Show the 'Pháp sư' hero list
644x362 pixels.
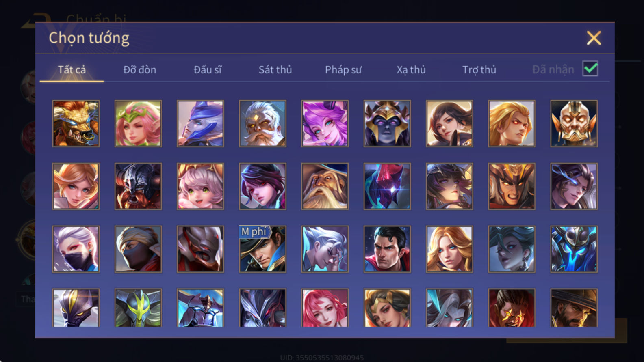(343, 70)
